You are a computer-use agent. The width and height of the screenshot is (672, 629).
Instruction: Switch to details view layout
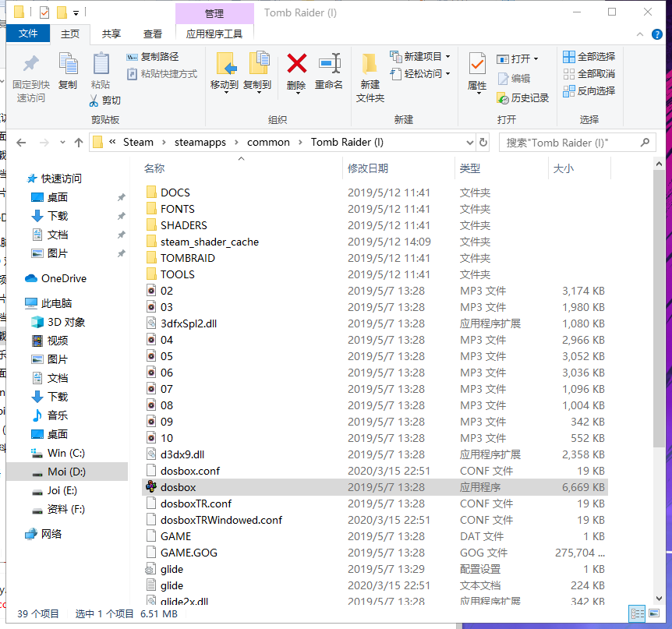[637, 613]
